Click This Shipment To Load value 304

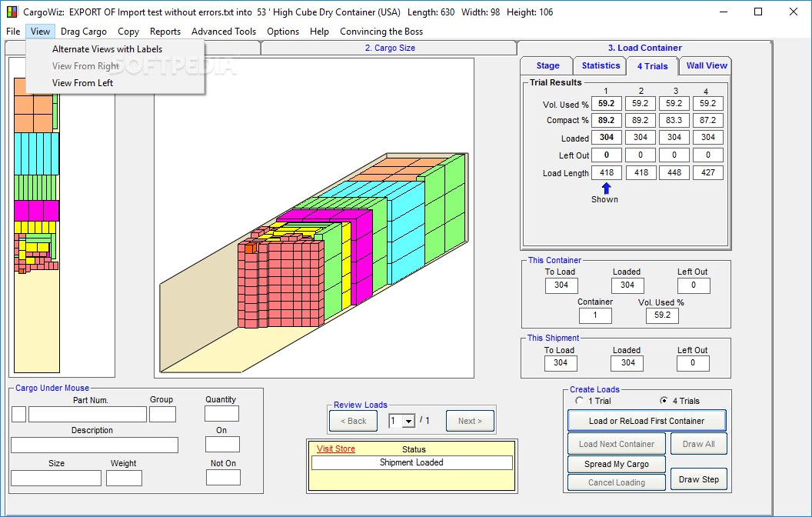(561, 363)
